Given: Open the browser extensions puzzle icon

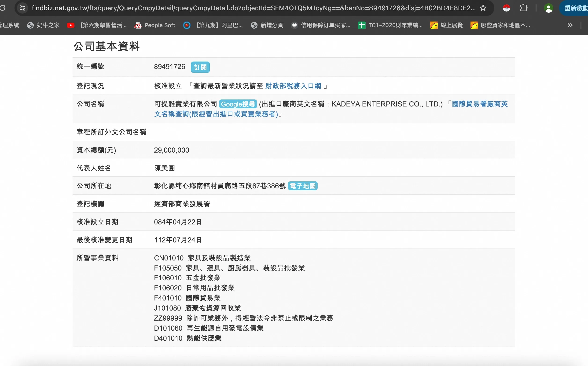Looking at the screenshot, I should 523,8.
